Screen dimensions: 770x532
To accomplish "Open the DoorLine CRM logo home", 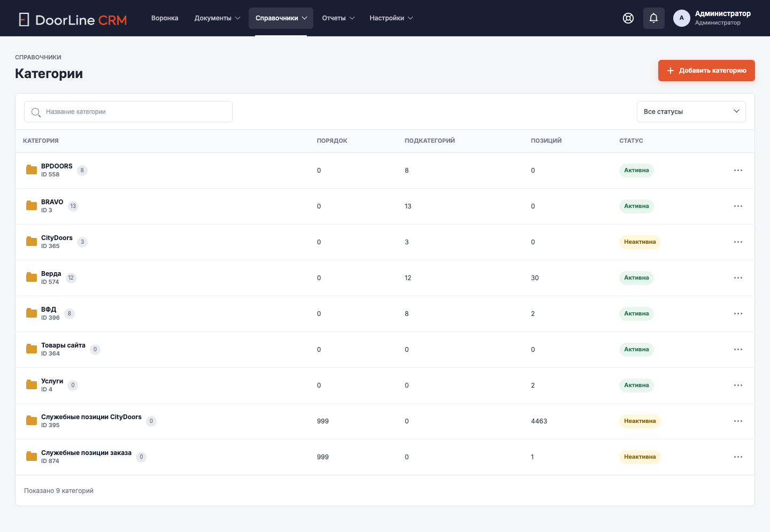I will tap(73, 20).
